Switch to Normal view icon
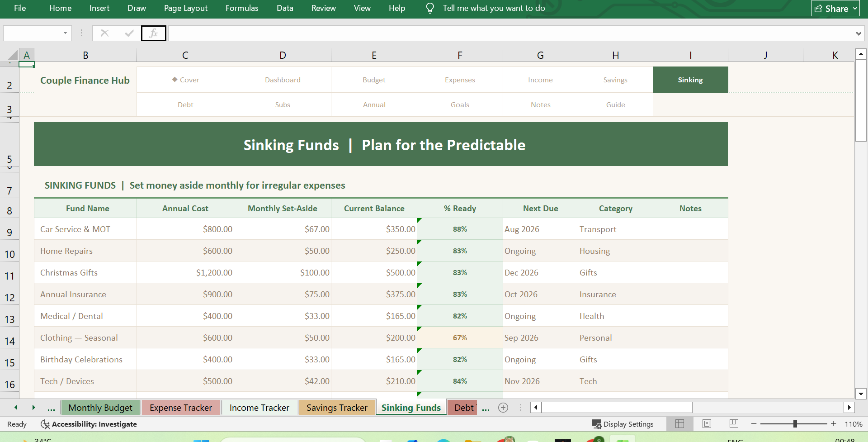The height and width of the screenshot is (442, 868). tap(679, 424)
